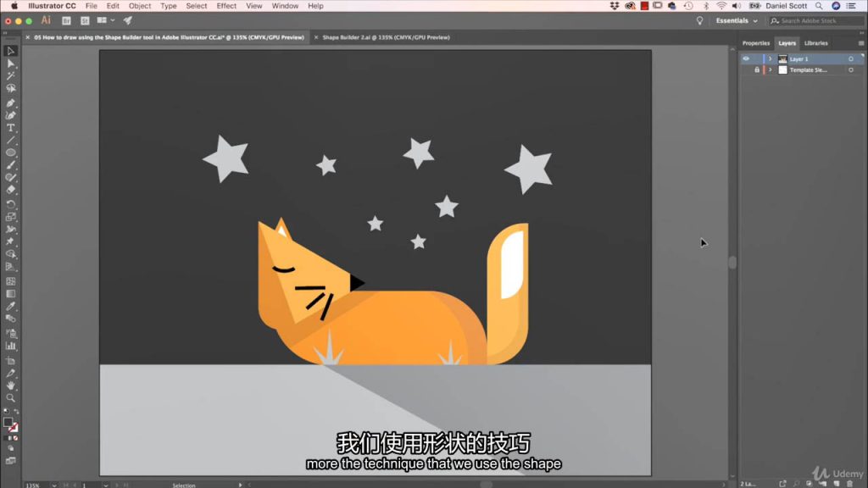Select the Puppet Warp pin tool

(x=10, y=241)
